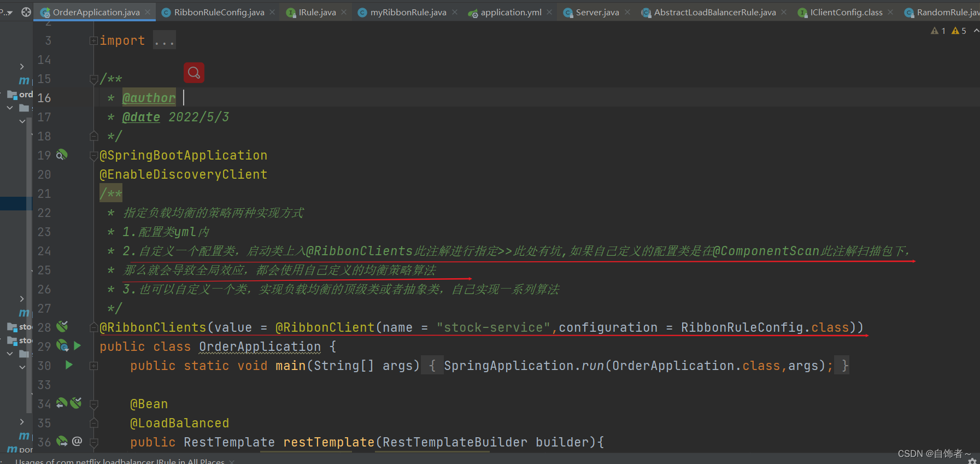
Task: Close the myRibbonRule.java tab
Action: pyautogui.click(x=455, y=12)
